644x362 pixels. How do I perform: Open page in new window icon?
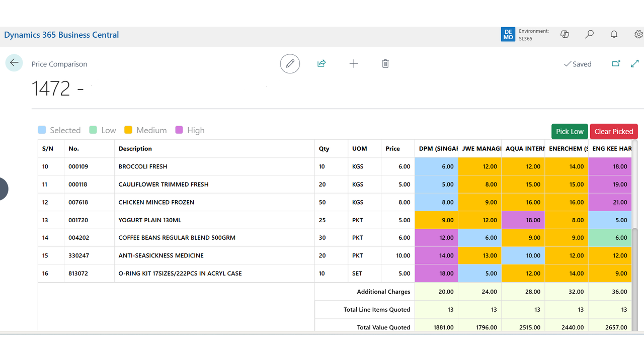(616, 64)
